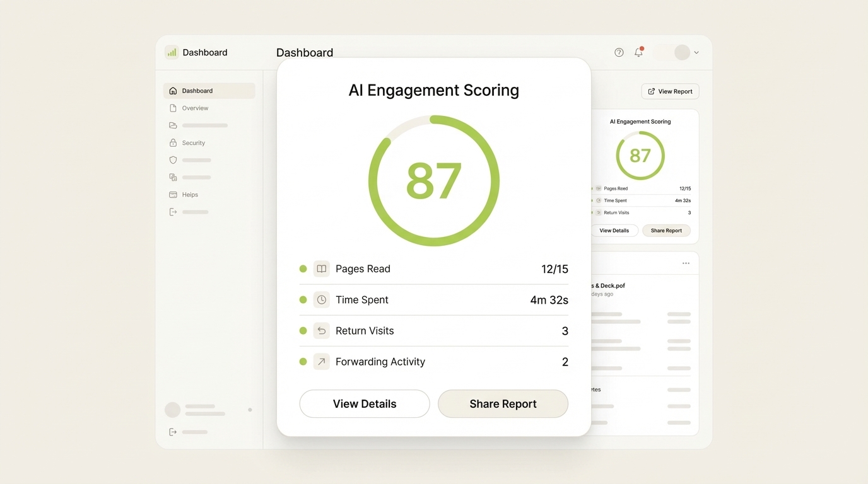Click the logout arrow icon at sidebar bottom
The image size is (868, 484).
point(172,432)
